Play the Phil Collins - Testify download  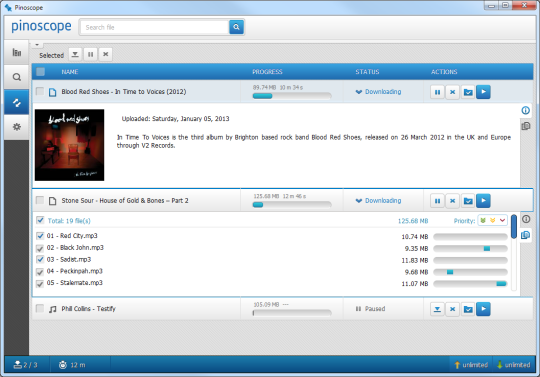point(484,309)
